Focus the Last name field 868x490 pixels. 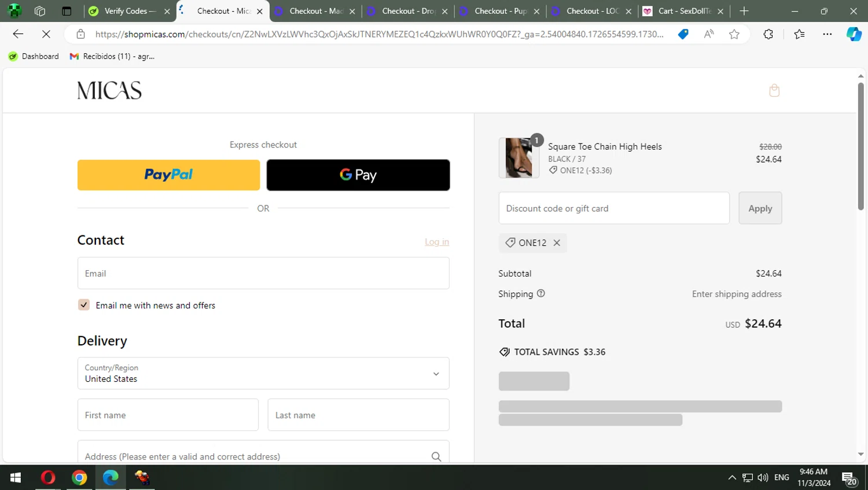pyautogui.click(x=358, y=415)
